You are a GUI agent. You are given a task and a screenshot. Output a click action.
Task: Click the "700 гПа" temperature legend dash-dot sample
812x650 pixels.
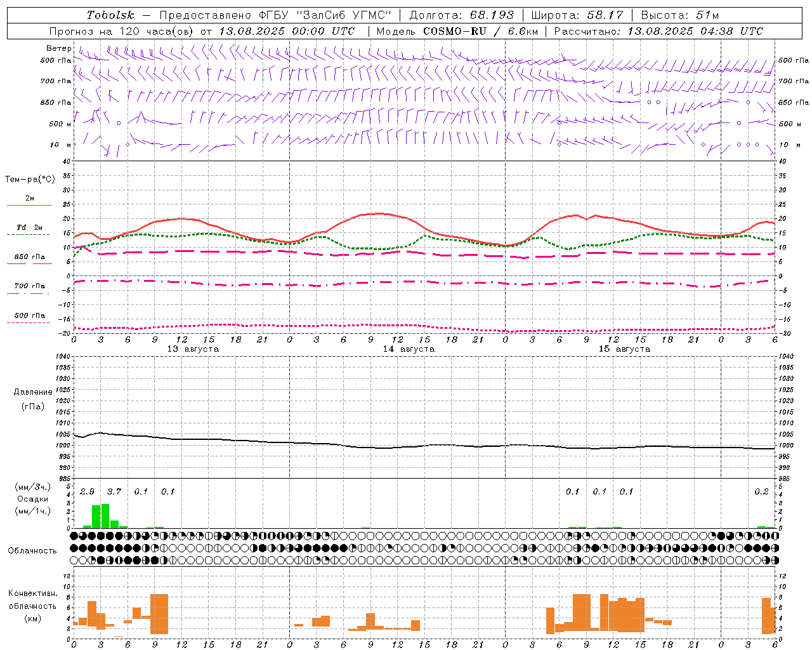[29, 294]
